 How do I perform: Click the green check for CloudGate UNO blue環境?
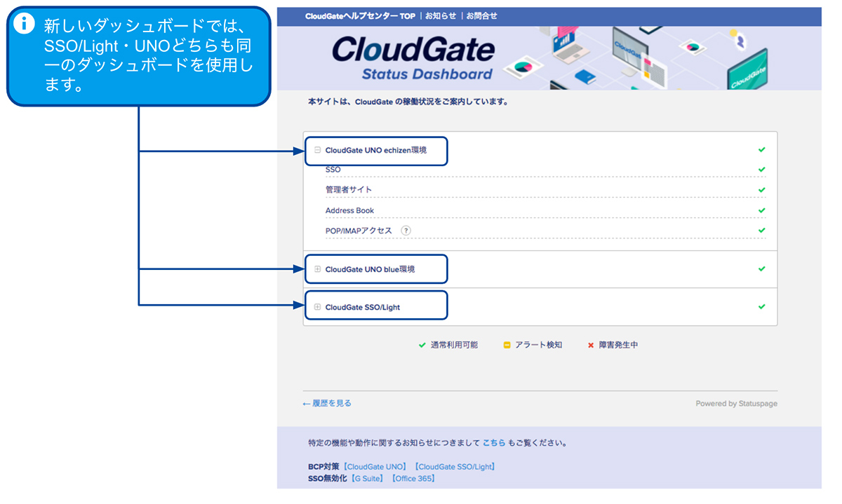[x=761, y=269]
